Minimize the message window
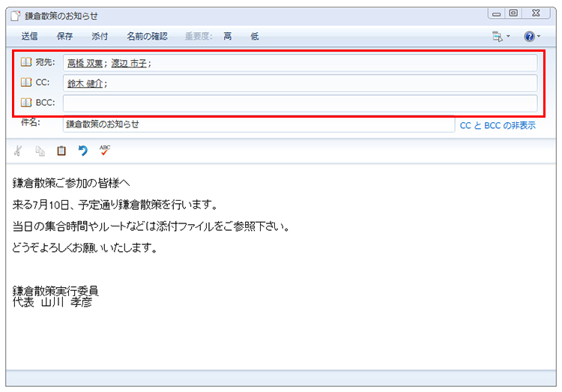 tap(496, 13)
